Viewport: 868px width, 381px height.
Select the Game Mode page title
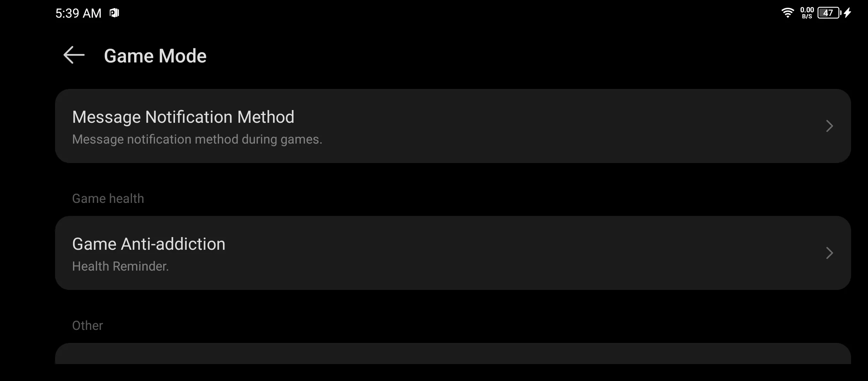(x=155, y=56)
